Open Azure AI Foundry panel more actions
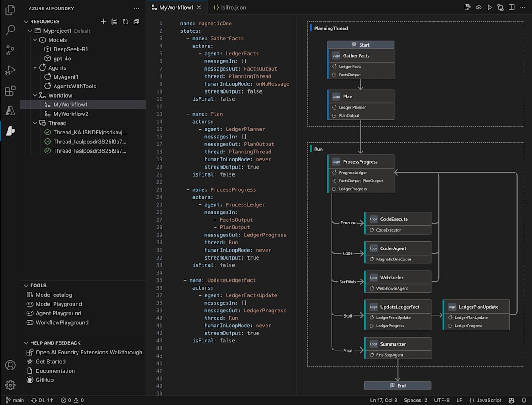This screenshot has width=532, height=405. [136, 8]
